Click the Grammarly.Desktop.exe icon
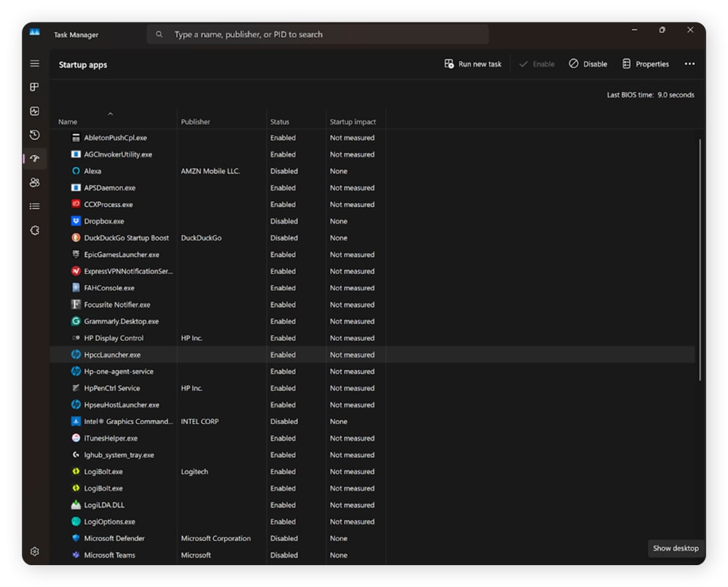The image size is (728, 587). pyautogui.click(x=76, y=321)
